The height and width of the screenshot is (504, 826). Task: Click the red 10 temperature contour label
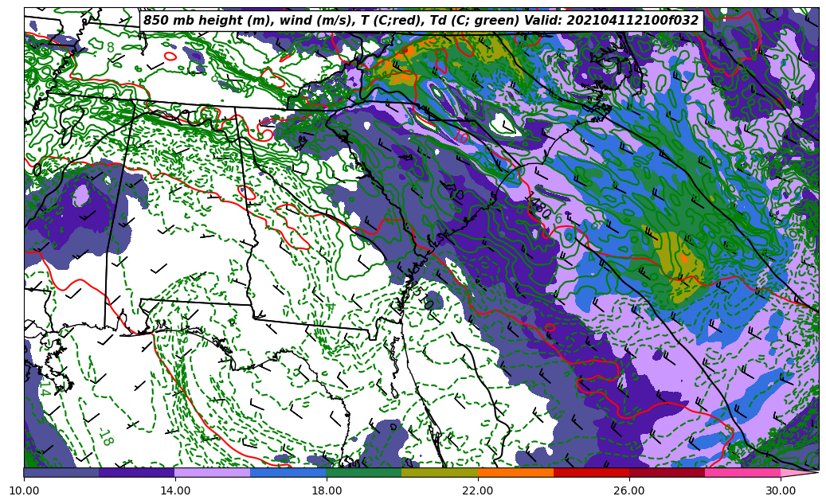[x=462, y=138]
